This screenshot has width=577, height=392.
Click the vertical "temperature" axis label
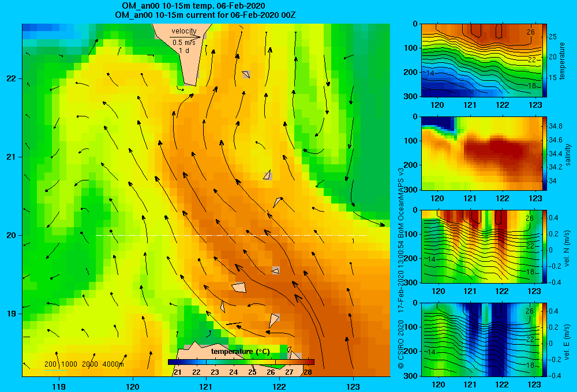coord(562,61)
